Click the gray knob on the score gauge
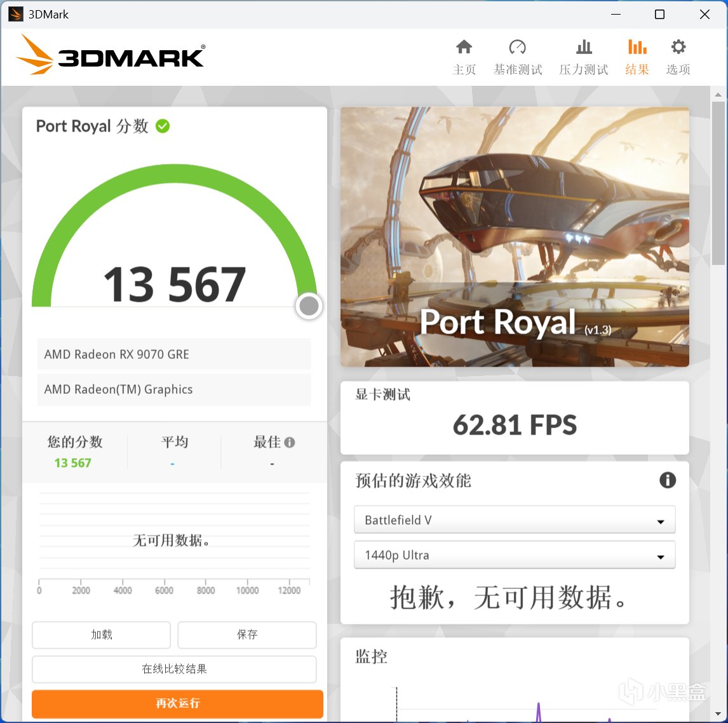Screen dimensions: 728x723 click(309, 306)
